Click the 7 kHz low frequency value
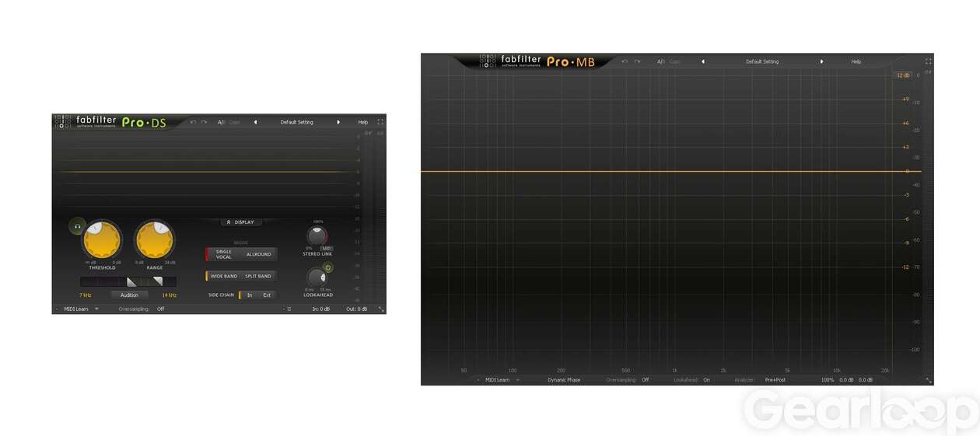This screenshot has width=980, height=436. [x=86, y=295]
